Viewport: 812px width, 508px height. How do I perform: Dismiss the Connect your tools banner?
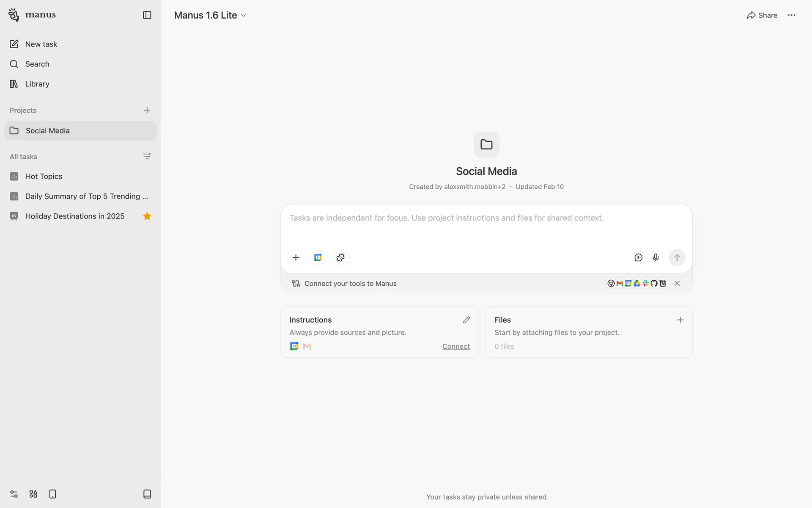pyautogui.click(x=677, y=284)
